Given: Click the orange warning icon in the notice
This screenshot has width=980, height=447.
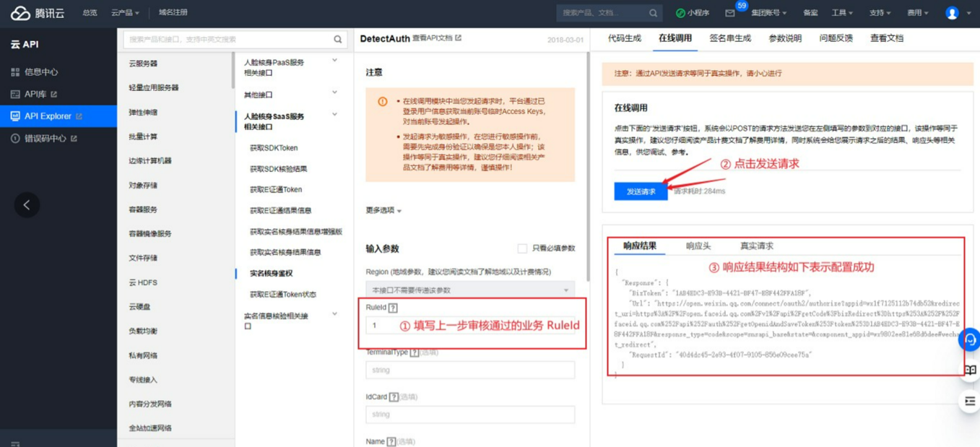Looking at the screenshot, I should tap(382, 102).
